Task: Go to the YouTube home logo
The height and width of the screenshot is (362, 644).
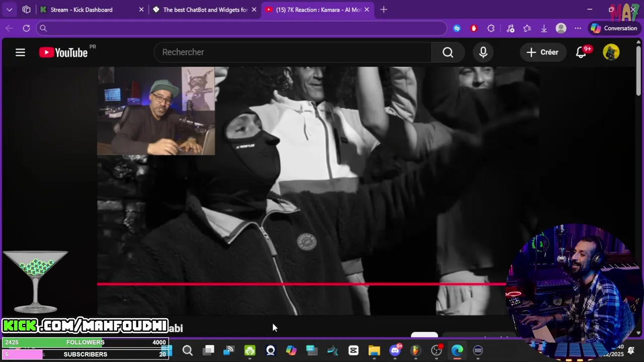Action: click(64, 52)
